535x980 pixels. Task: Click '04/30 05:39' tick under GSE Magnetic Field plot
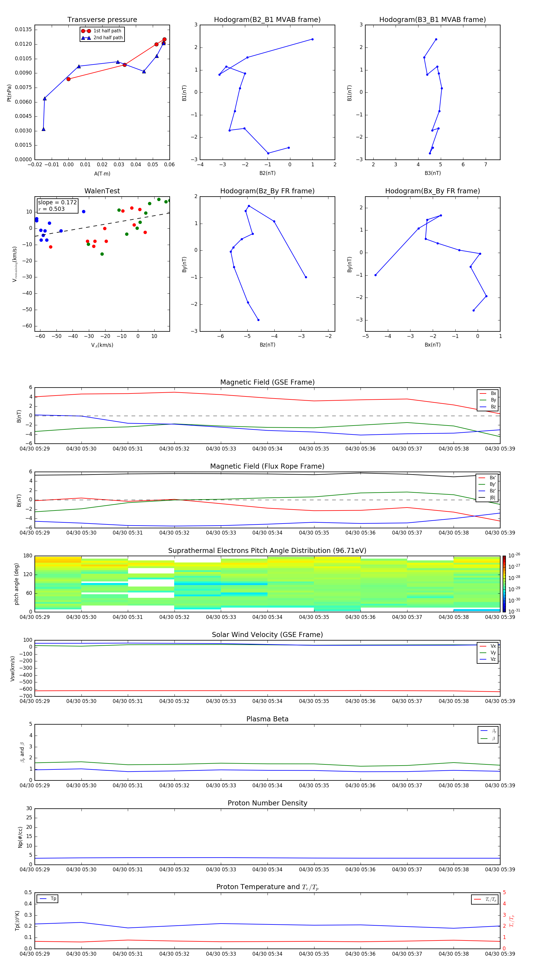click(500, 448)
